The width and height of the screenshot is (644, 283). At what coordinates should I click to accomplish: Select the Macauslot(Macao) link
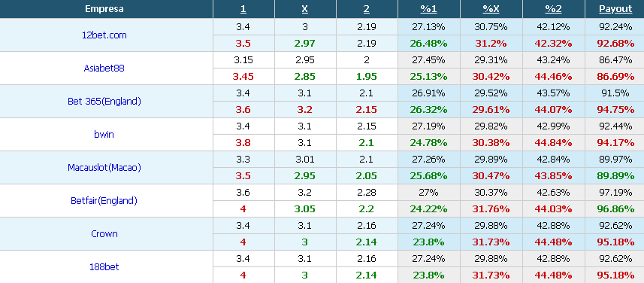click(104, 167)
